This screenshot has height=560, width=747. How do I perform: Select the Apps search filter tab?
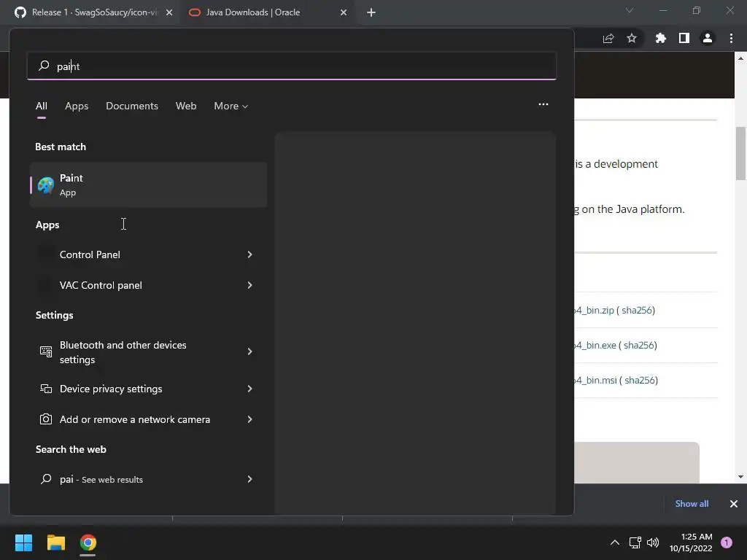pyautogui.click(x=77, y=106)
